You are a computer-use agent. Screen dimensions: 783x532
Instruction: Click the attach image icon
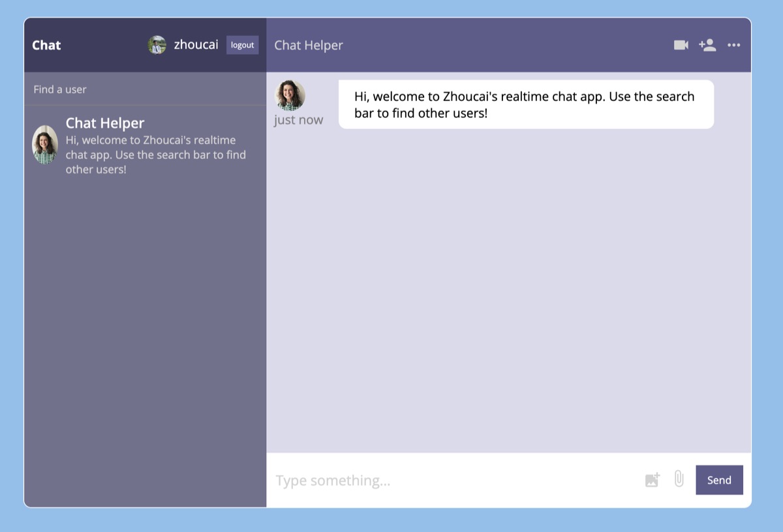(652, 480)
